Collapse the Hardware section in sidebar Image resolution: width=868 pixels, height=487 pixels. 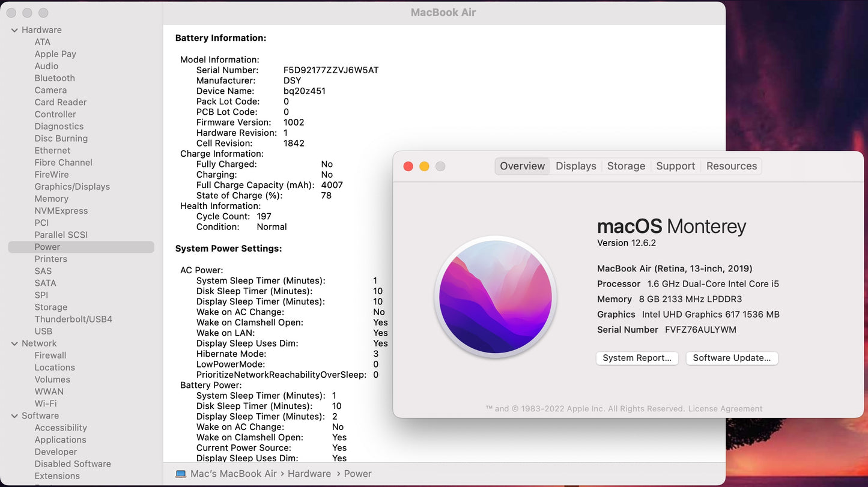click(14, 30)
